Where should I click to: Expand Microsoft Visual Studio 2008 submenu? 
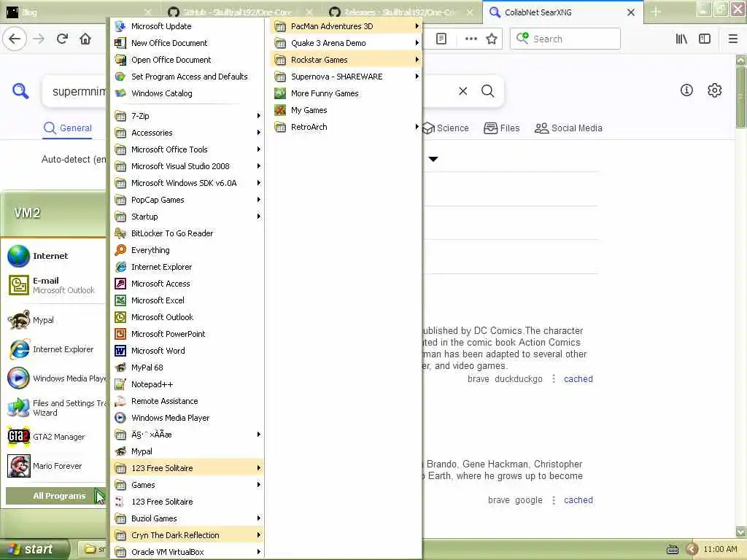(x=187, y=166)
